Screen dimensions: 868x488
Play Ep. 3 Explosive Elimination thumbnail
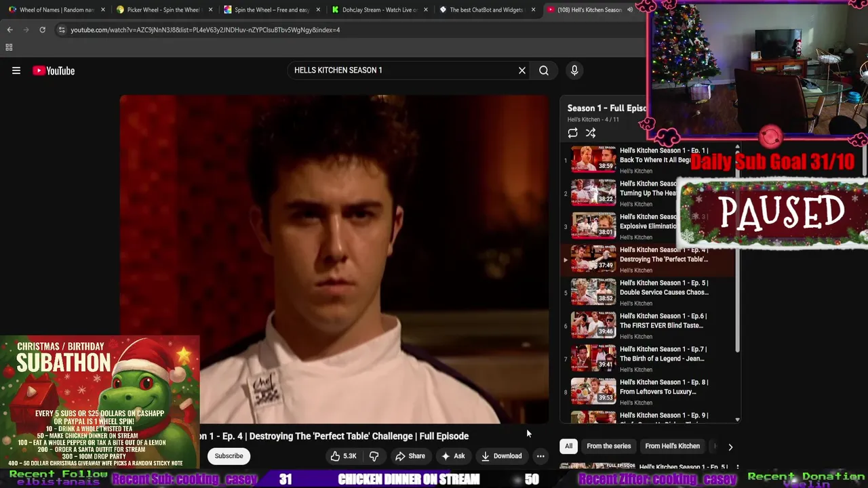pyautogui.click(x=593, y=226)
